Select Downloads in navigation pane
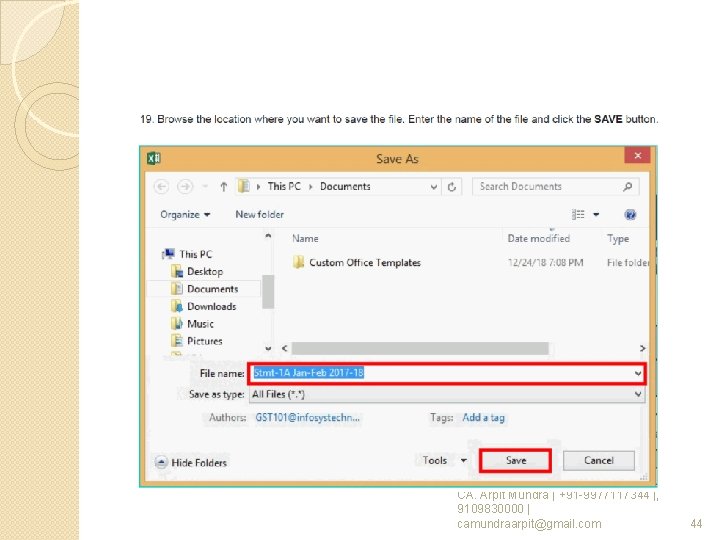The image size is (720, 540). (x=212, y=306)
